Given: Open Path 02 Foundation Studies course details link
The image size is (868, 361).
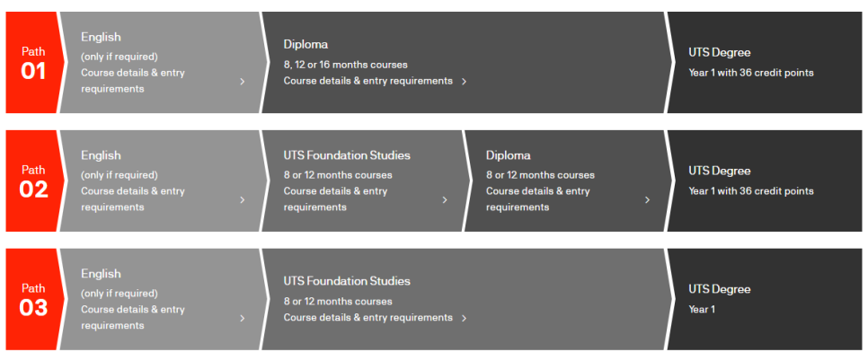Looking at the screenshot, I should [x=335, y=199].
